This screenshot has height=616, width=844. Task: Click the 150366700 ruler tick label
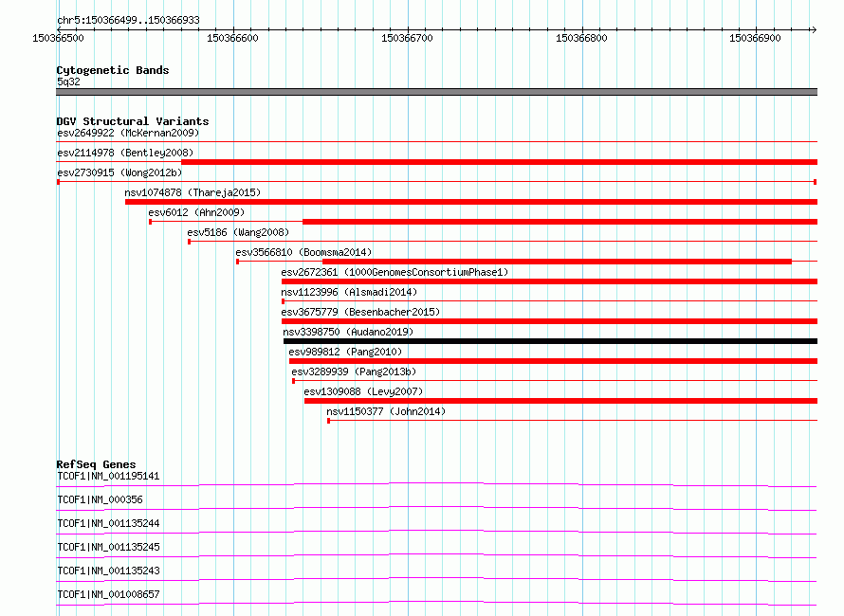pos(407,38)
